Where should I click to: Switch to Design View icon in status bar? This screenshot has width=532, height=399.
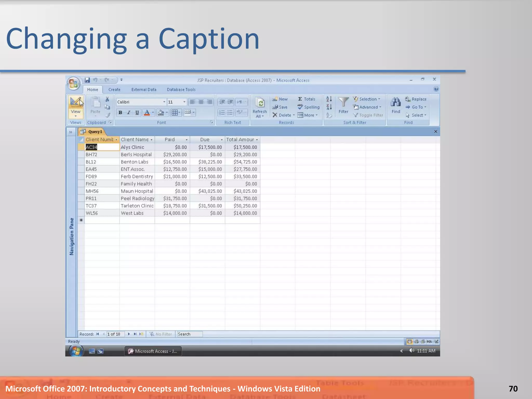click(436, 342)
